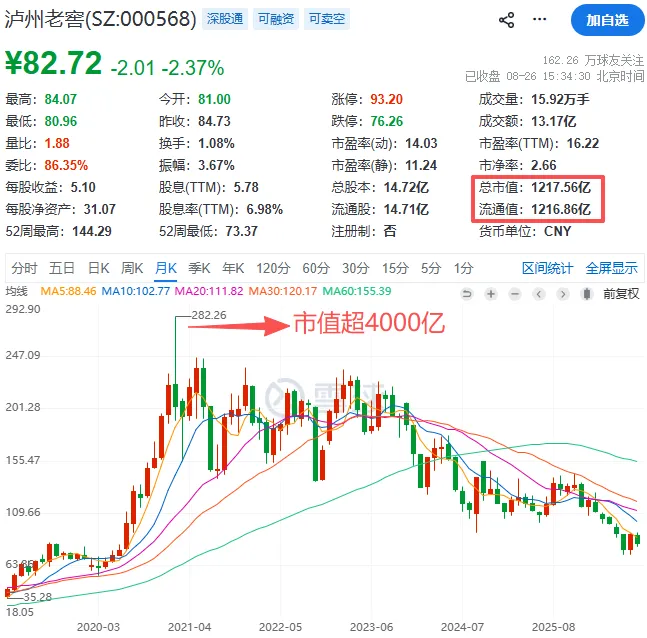The width and height of the screenshot is (647, 638).
Task: Move chart right with right arrow icon
Action: coord(562,294)
